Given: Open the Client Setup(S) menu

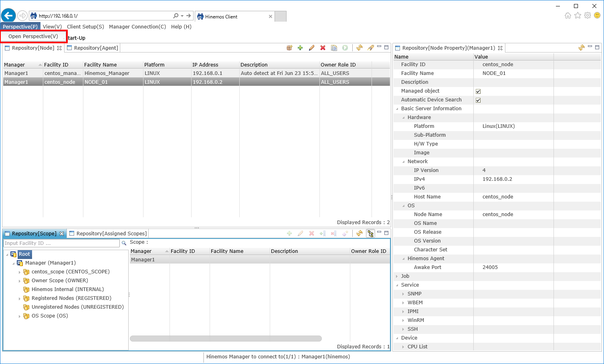Looking at the screenshot, I should point(85,26).
